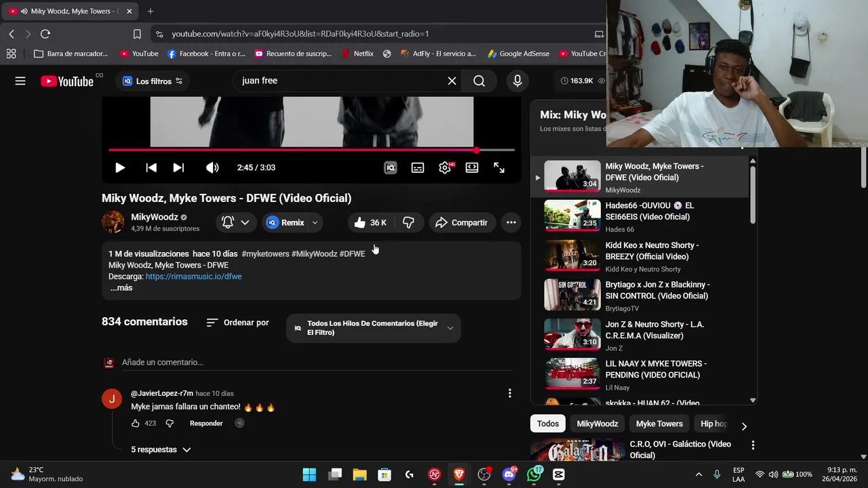This screenshot has width=868, height=488.
Task: Seek on the red video progress bar
Action: click(311, 150)
